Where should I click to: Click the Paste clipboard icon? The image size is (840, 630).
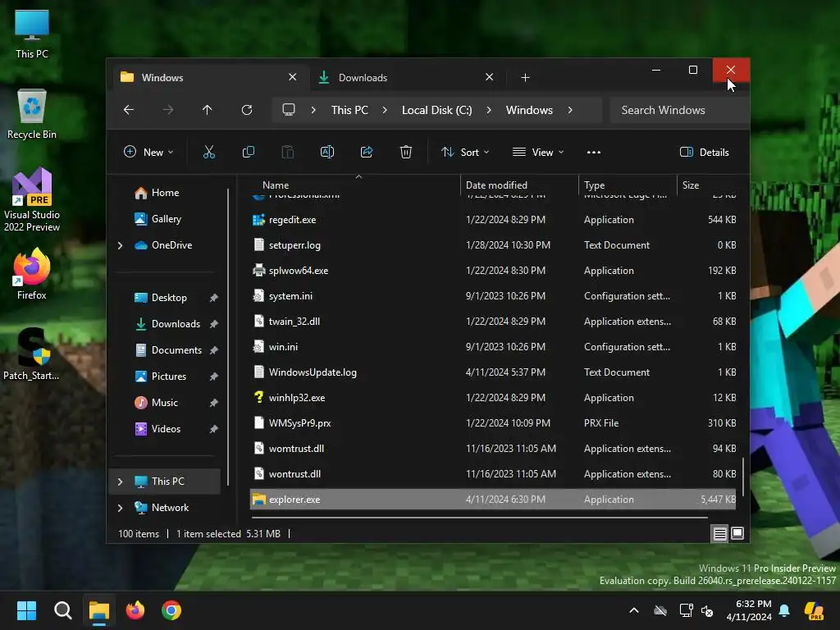click(288, 152)
